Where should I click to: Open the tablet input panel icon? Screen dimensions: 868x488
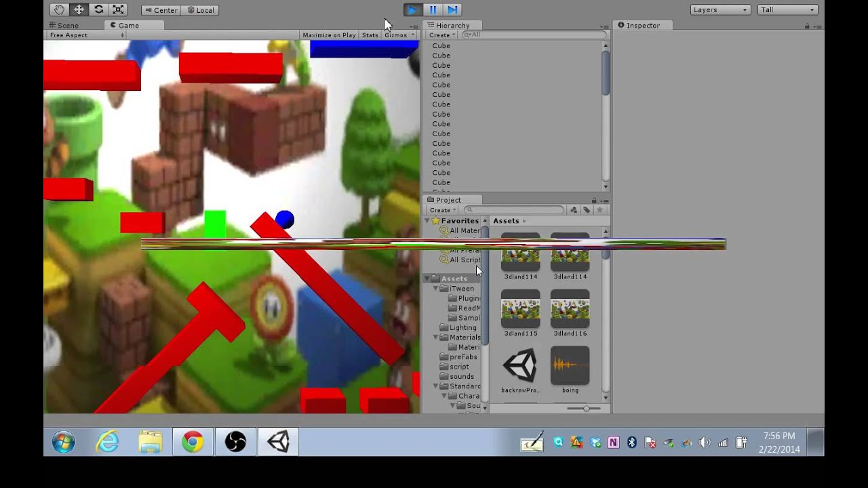click(x=532, y=442)
